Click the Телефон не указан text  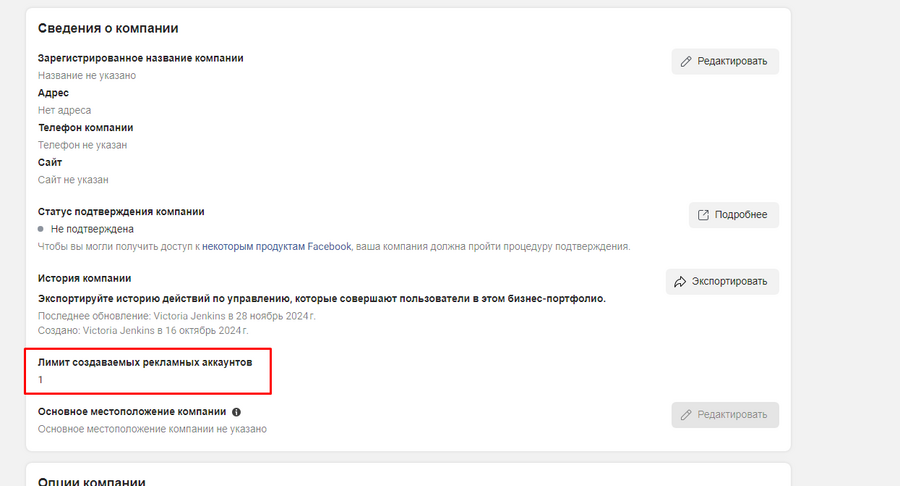point(83,145)
